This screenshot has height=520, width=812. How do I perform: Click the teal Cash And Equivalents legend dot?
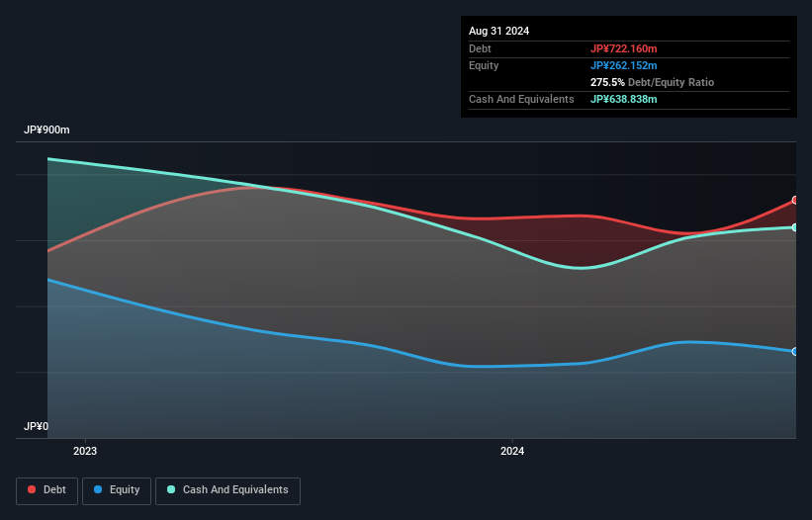click(171, 489)
